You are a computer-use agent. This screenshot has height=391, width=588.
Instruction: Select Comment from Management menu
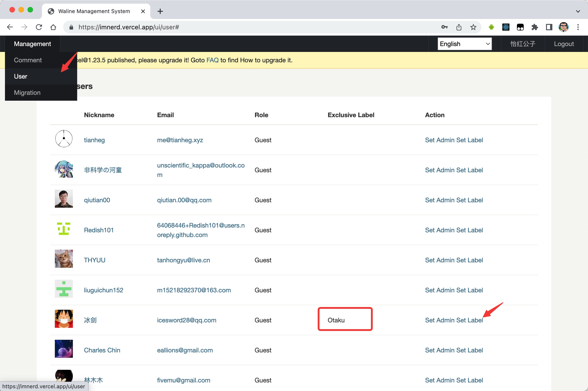(x=28, y=60)
